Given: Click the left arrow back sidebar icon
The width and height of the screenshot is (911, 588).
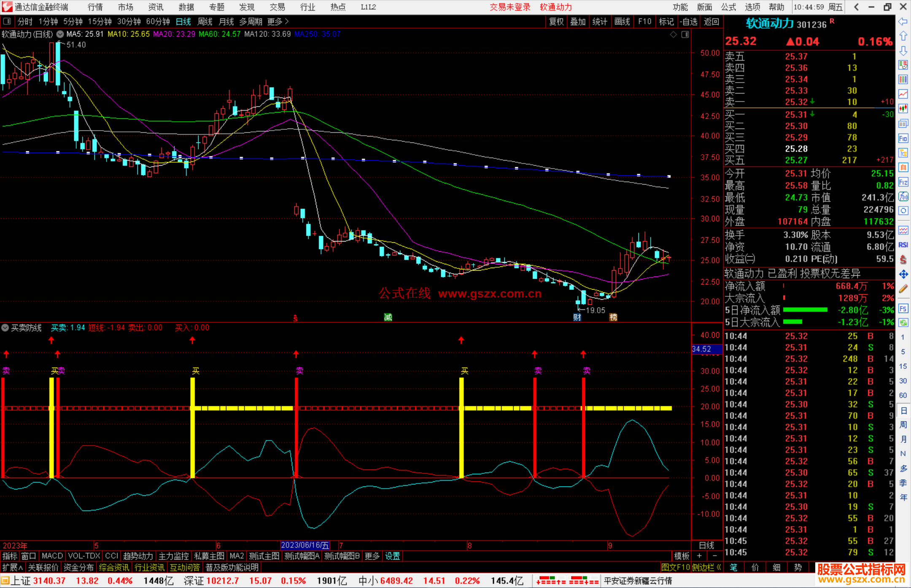Looking at the screenshot, I should pos(903,21).
